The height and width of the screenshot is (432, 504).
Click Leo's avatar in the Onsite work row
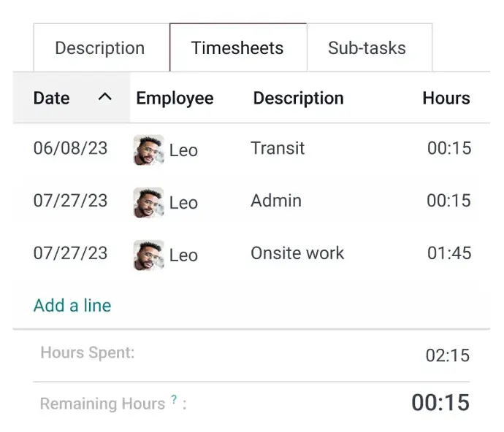148,255
